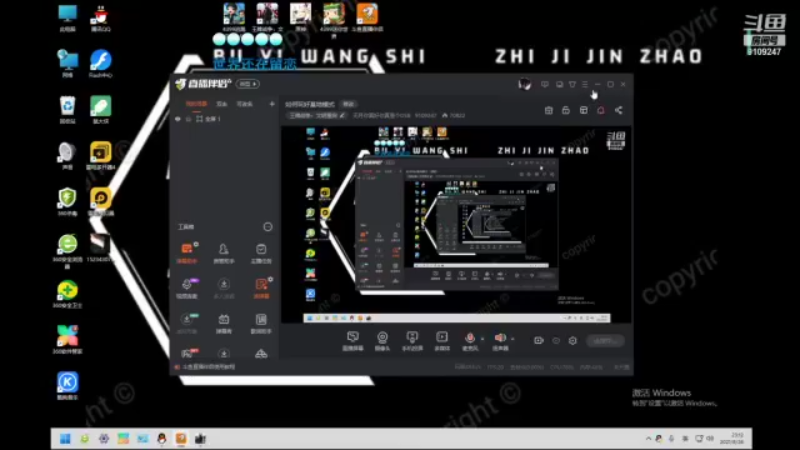Mute the red speaker in the bottom bar
Screen dimensions: 800x450
500,340
